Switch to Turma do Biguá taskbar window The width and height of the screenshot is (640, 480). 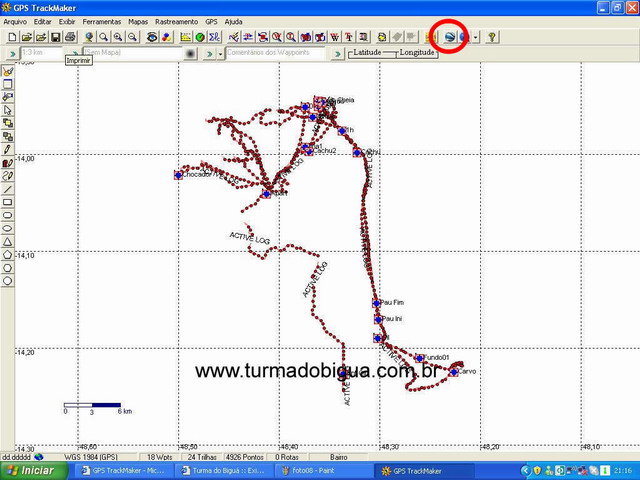[224, 471]
